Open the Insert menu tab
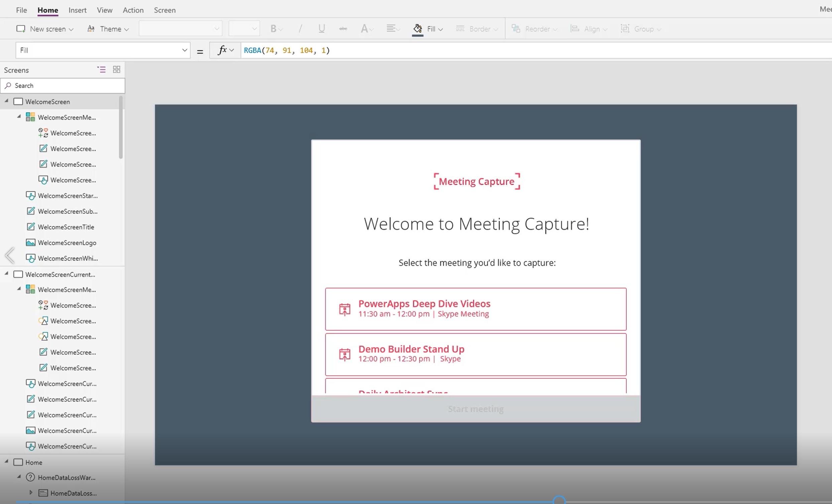This screenshot has width=832, height=504. point(77,10)
